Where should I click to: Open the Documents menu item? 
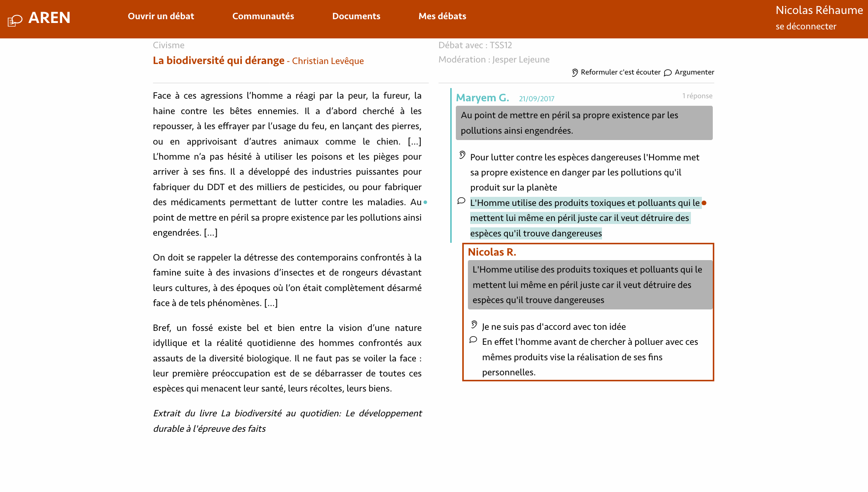point(356,16)
